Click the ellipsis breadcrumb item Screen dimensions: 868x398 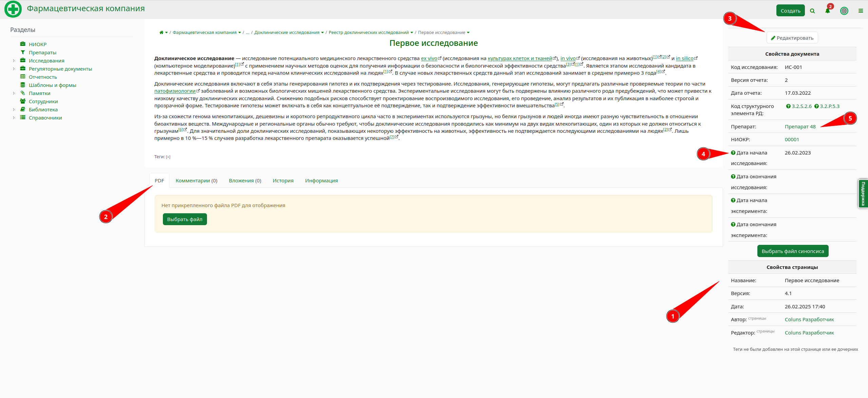click(247, 33)
